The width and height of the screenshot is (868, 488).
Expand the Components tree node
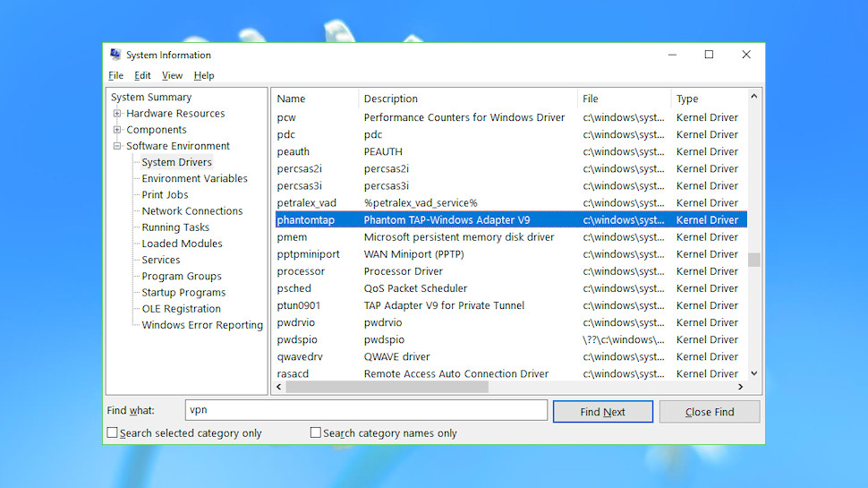[x=117, y=130]
